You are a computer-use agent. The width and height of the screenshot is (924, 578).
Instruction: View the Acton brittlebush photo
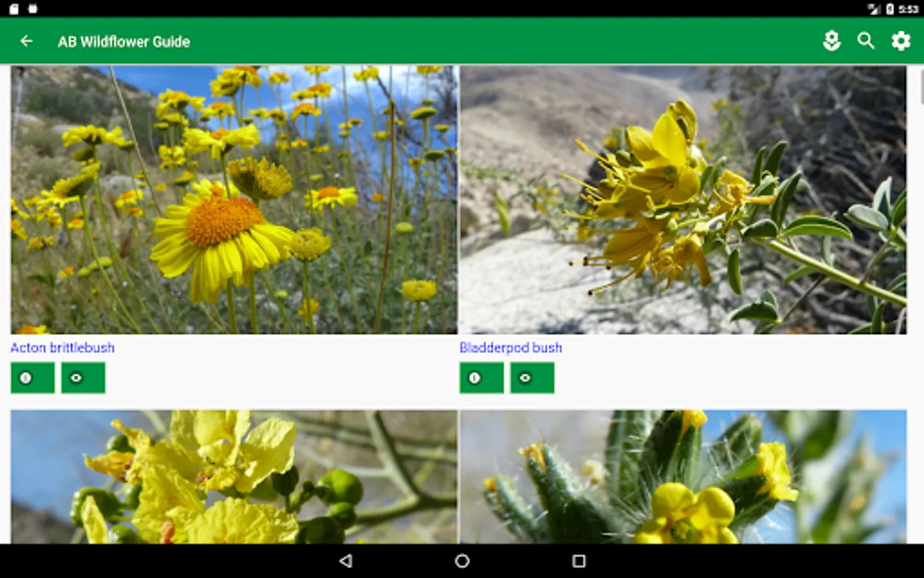coord(234,200)
